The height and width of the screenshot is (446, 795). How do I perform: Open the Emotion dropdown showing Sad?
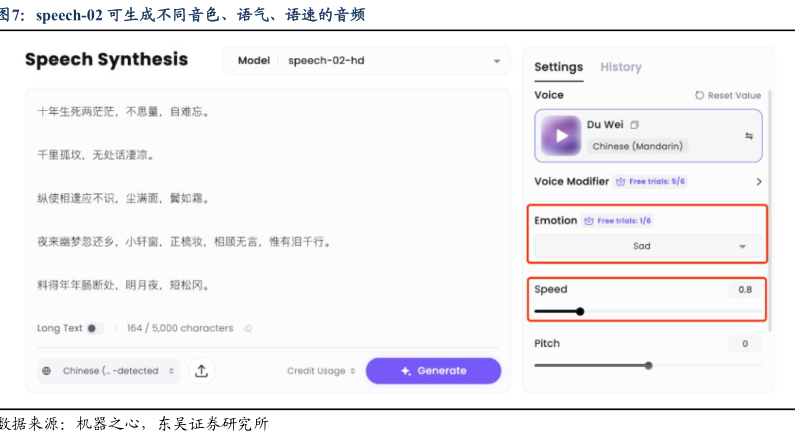tap(647, 246)
